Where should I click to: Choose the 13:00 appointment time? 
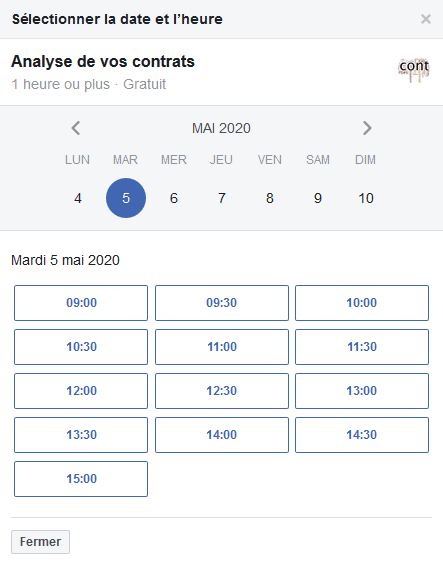362,391
